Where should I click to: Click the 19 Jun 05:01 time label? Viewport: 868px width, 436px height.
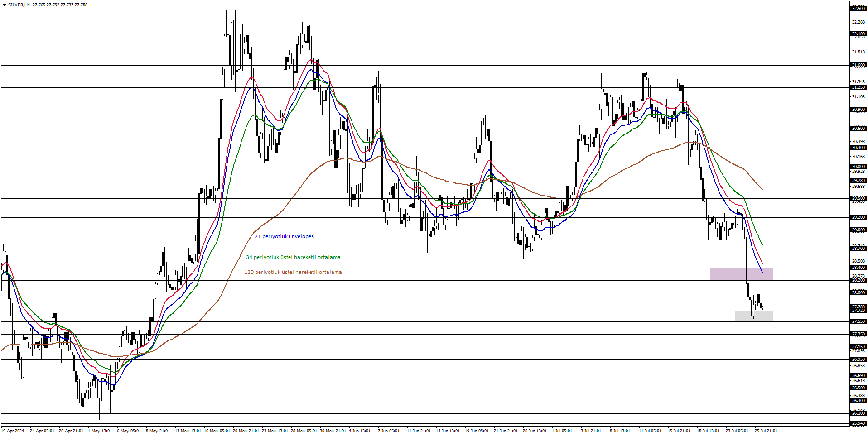pos(477,431)
